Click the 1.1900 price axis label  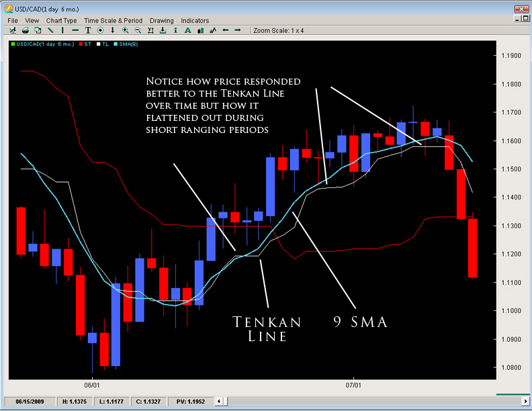(x=511, y=56)
